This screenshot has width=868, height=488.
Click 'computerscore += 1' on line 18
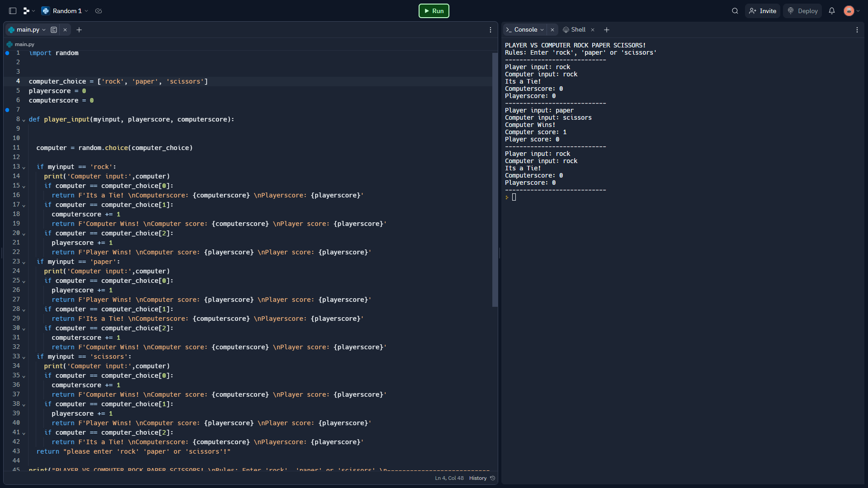pyautogui.click(x=86, y=214)
